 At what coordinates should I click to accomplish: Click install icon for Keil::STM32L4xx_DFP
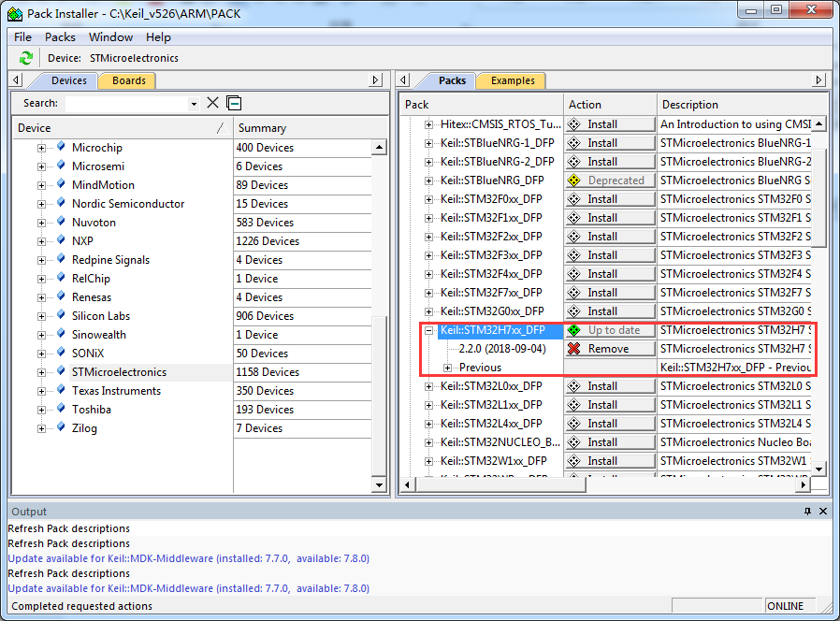[574, 424]
